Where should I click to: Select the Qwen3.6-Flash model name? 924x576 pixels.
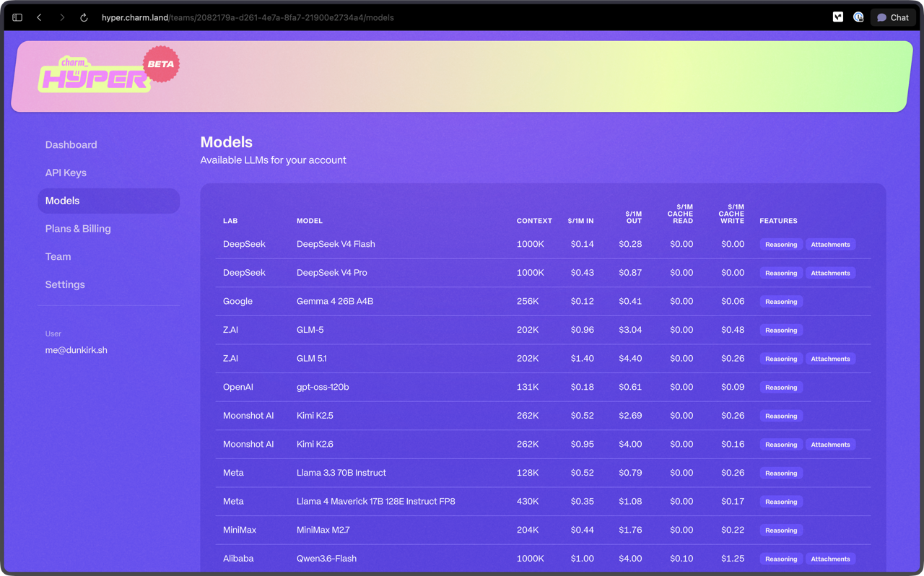click(326, 559)
